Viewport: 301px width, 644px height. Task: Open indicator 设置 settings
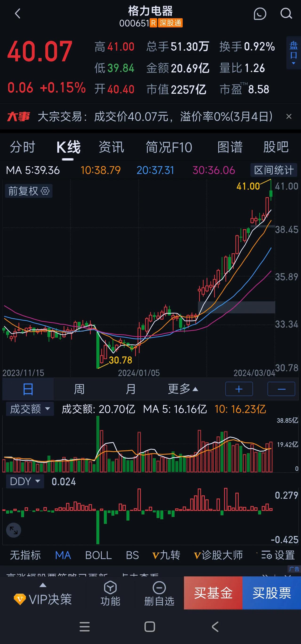click(x=278, y=555)
